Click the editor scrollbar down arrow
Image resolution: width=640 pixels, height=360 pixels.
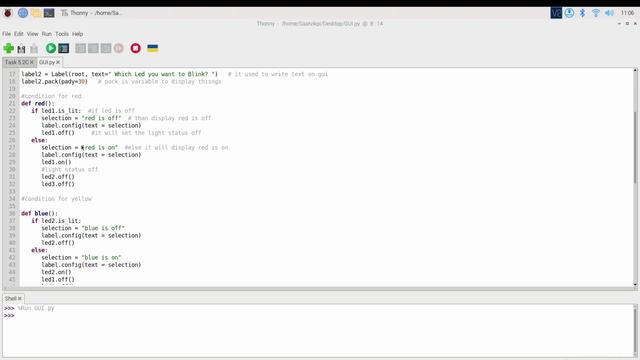click(635, 284)
